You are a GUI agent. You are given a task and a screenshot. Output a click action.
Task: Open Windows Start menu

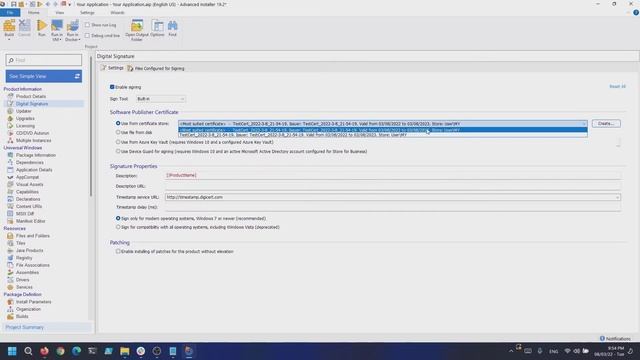12,351
